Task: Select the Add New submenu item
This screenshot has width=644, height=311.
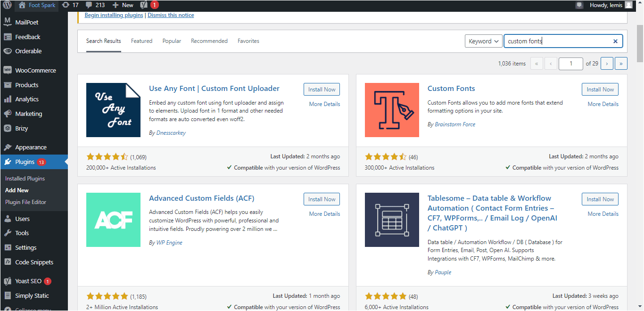Action: (17, 190)
